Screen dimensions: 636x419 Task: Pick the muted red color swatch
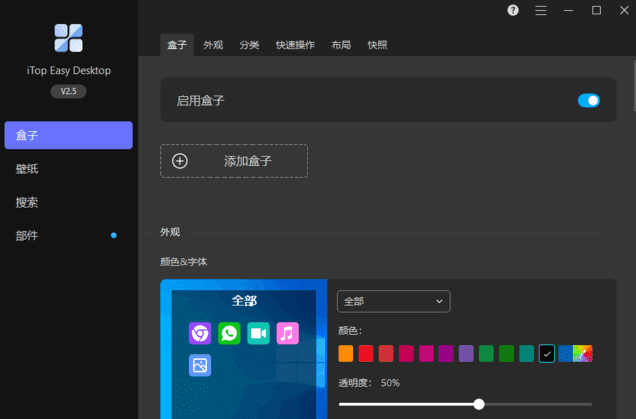point(386,353)
